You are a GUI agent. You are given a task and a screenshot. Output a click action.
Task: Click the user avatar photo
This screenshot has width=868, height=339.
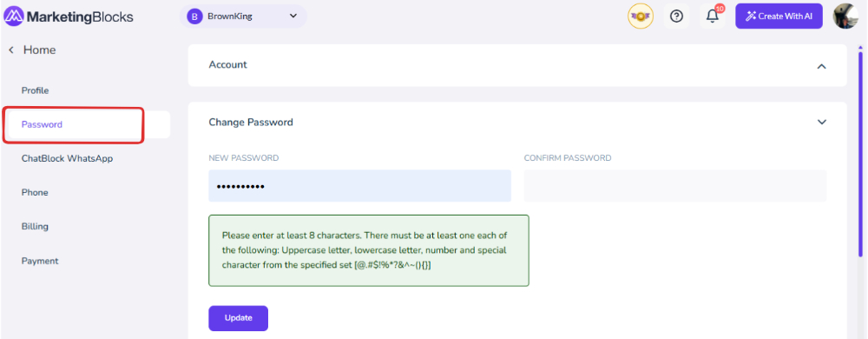[x=845, y=16]
